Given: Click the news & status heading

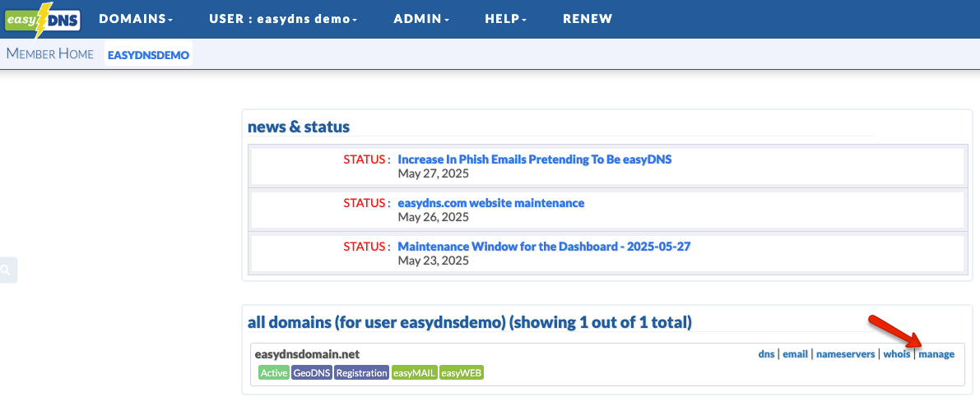Looking at the screenshot, I should pos(299,127).
